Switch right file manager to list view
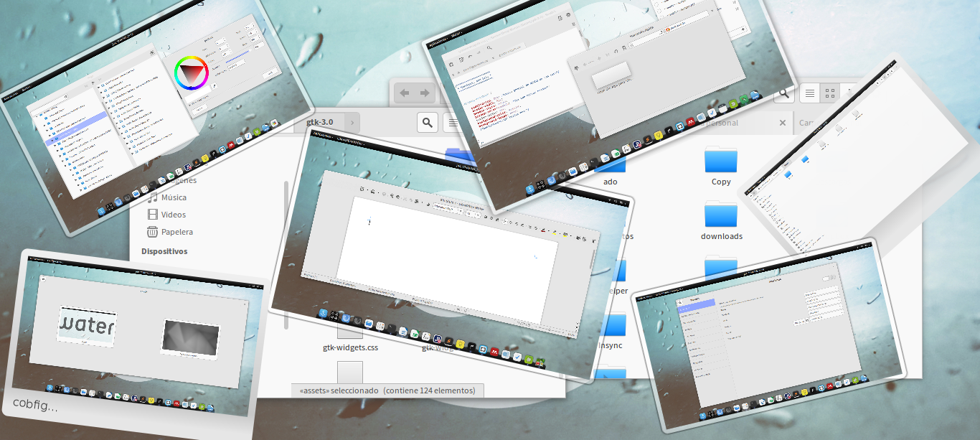Image resolution: width=980 pixels, height=440 pixels. coord(810,93)
